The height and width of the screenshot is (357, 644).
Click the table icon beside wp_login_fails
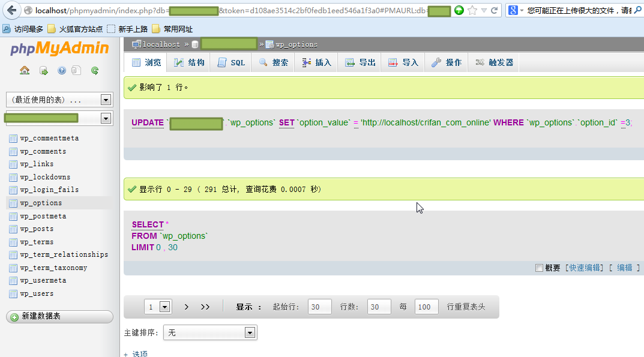13,190
